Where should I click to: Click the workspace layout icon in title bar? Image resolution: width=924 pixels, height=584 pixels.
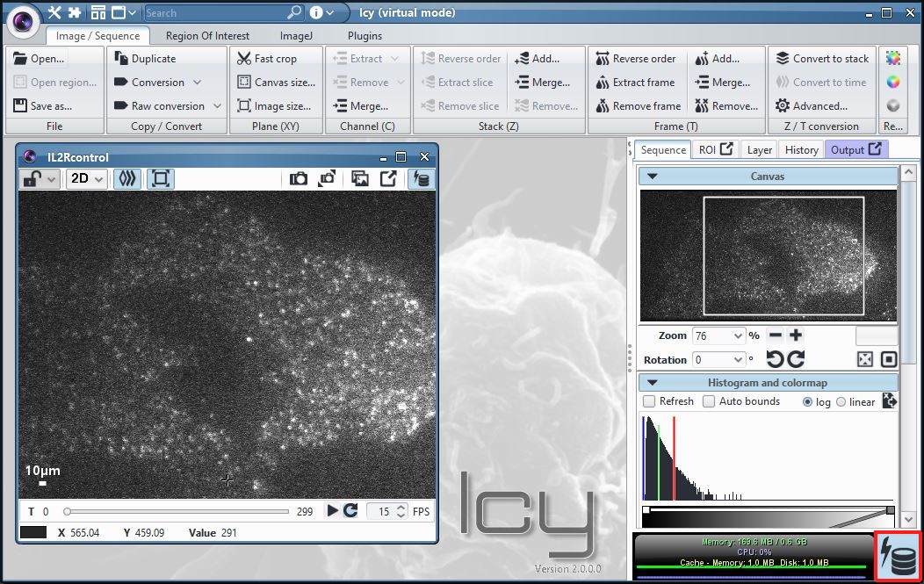[98, 12]
